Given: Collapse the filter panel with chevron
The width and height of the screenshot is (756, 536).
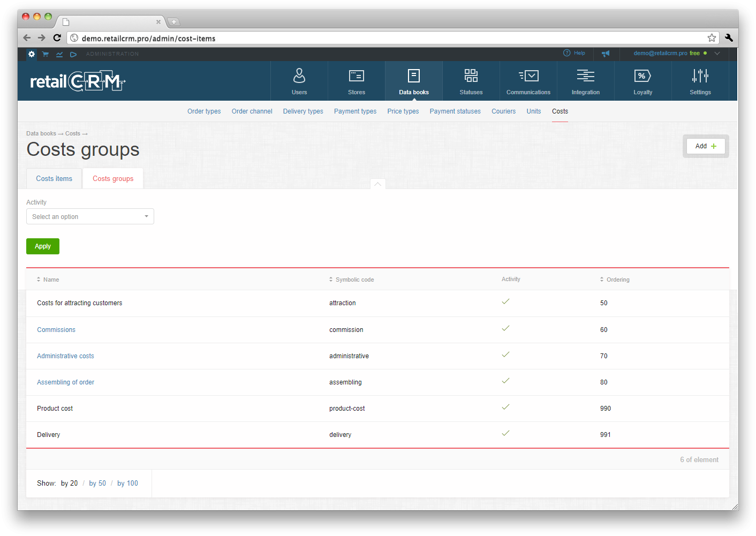Looking at the screenshot, I should click(378, 184).
